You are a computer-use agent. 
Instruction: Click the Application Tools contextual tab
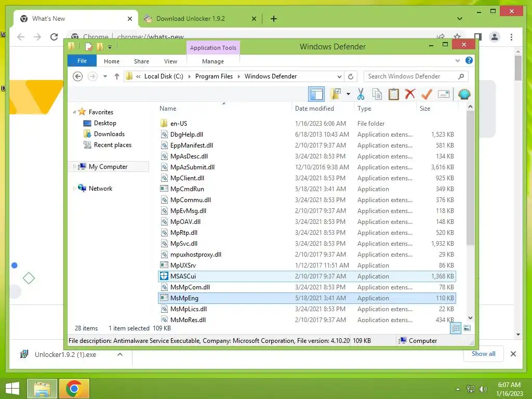pyautogui.click(x=213, y=47)
